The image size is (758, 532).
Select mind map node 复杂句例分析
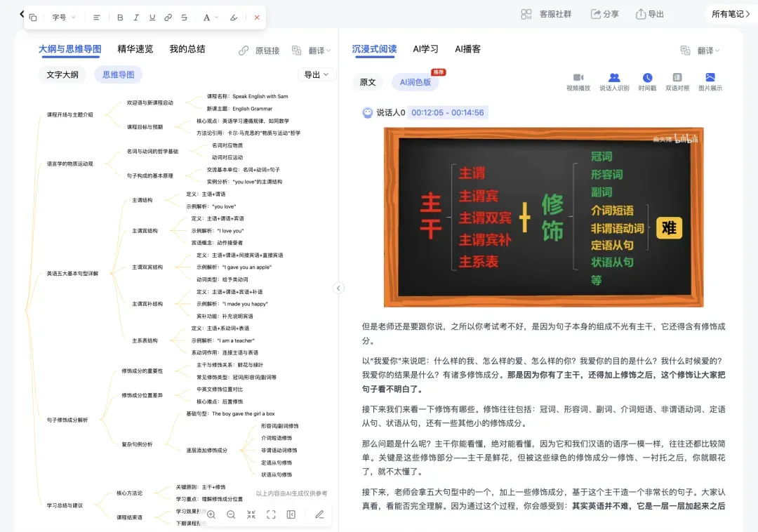pos(137,444)
